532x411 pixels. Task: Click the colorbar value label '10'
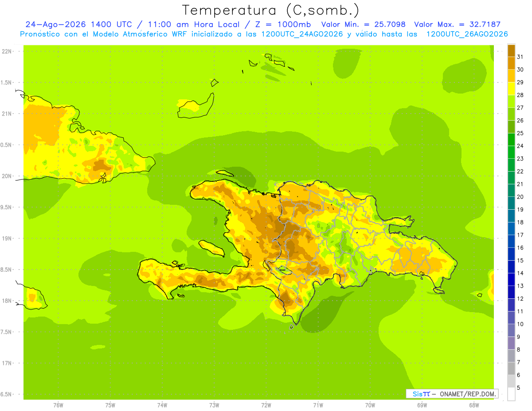[x=520, y=324]
